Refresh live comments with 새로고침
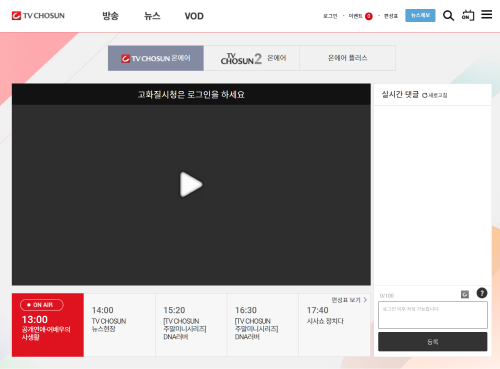Screen dimensions: 500x369 (x=434, y=95)
